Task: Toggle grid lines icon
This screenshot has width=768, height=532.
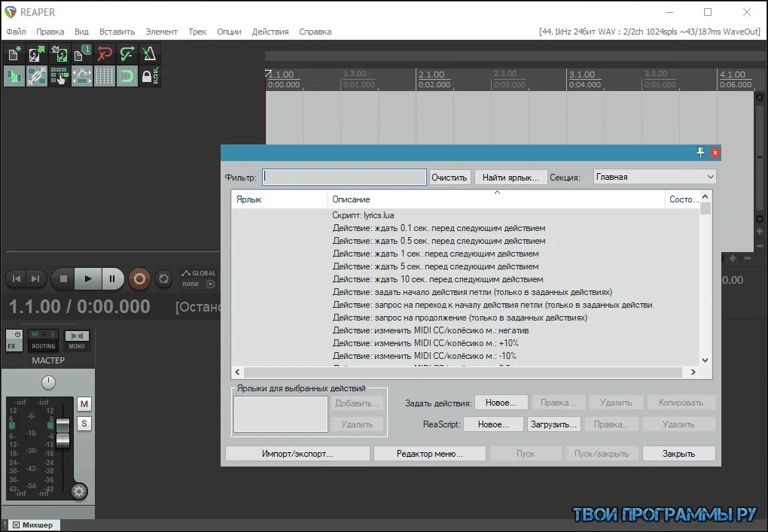Action: (x=105, y=76)
